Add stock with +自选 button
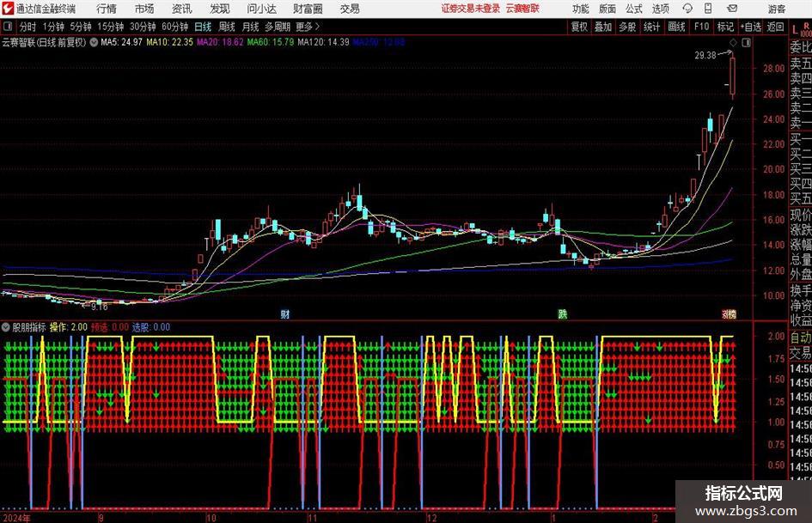Screen dimensions: 812x523 (751, 27)
